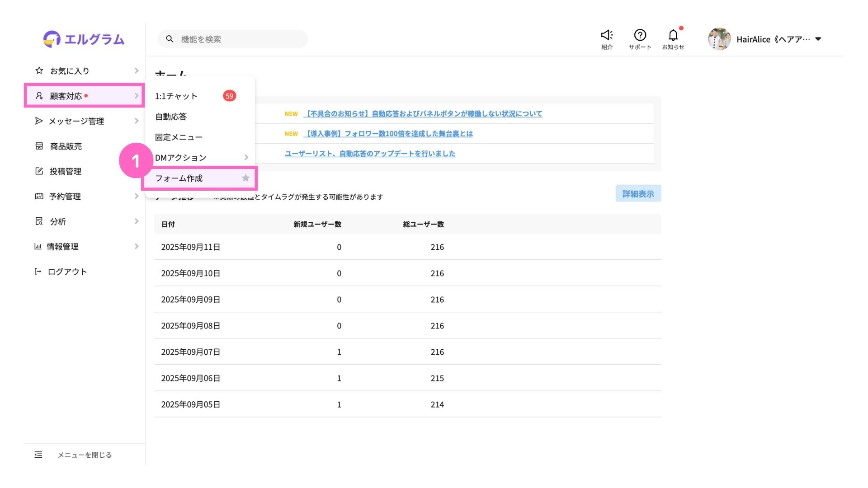Image resolution: width=868 pixels, height=488 pixels.
Task: Open the 導入事例 フォロワー数100倍 link
Action: (388, 134)
